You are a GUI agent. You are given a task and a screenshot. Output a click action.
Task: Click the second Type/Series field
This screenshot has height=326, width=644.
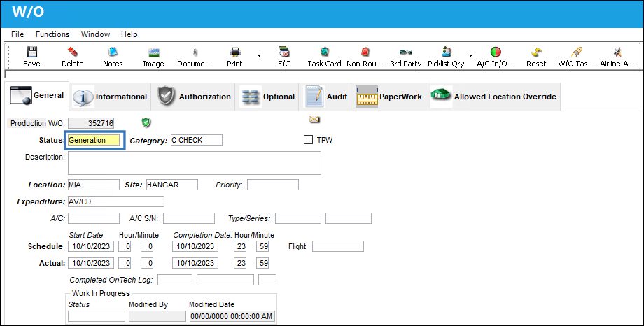[349, 218]
